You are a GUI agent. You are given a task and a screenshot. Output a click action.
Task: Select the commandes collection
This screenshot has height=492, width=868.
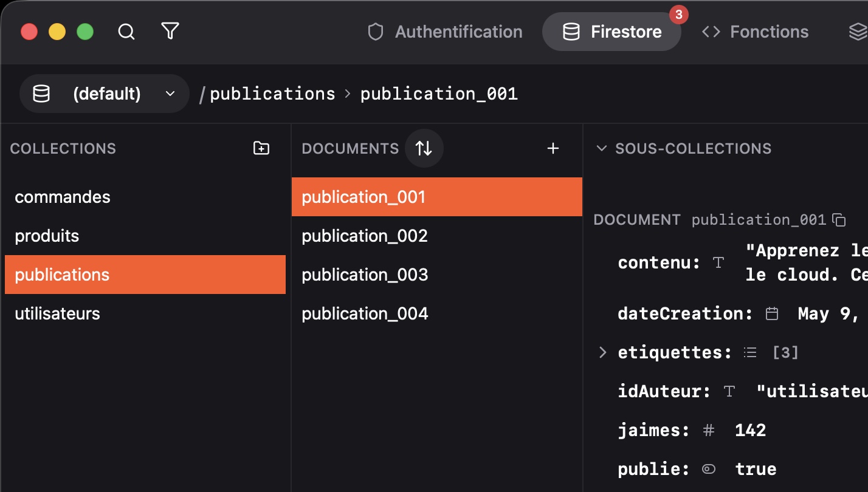(145, 197)
